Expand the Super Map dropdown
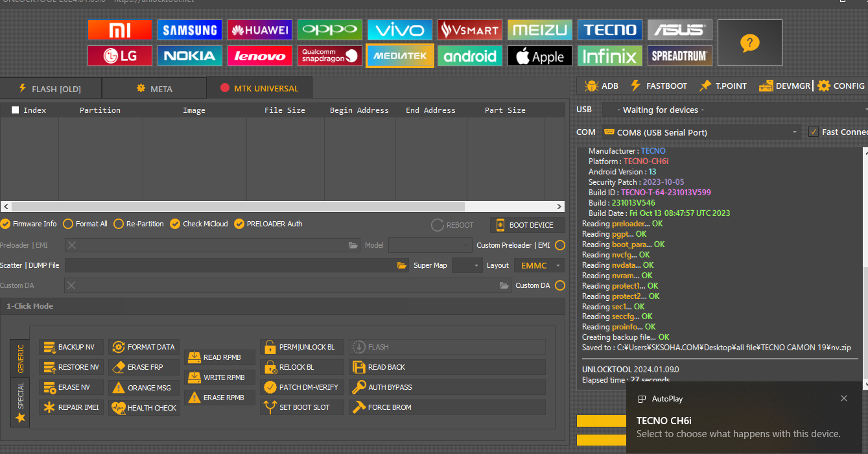This screenshot has width=868, height=454. 467,265
